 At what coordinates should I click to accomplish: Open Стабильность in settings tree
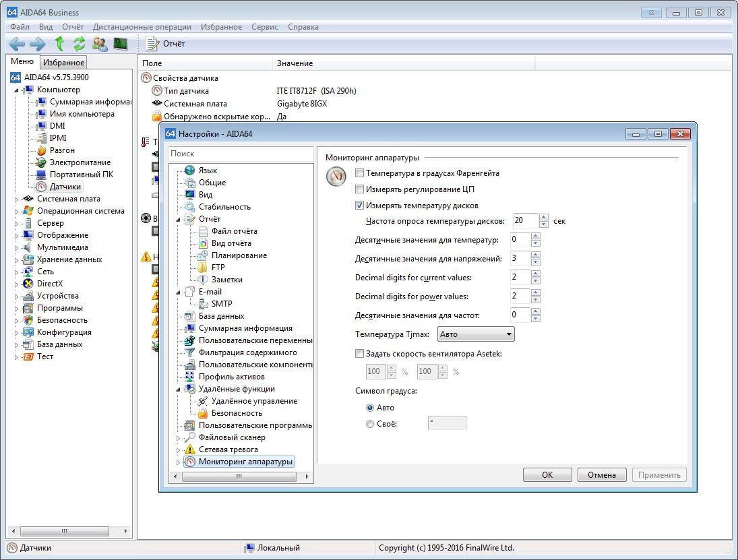pos(224,207)
